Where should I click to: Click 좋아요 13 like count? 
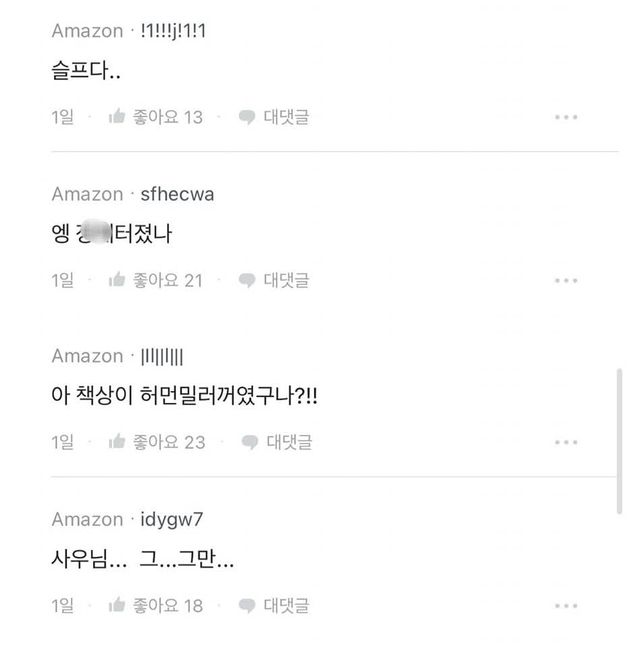pos(168,117)
